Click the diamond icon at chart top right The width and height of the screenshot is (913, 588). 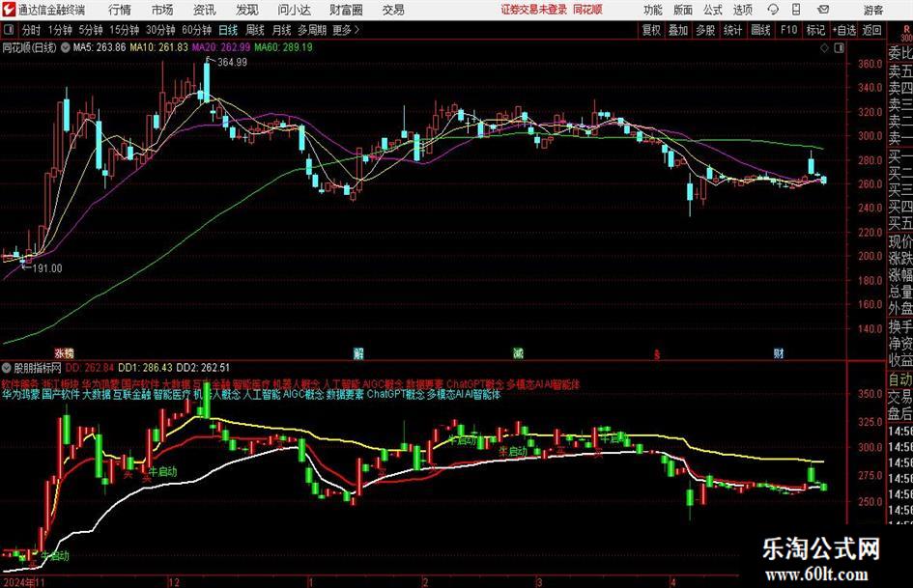[x=824, y=48]
